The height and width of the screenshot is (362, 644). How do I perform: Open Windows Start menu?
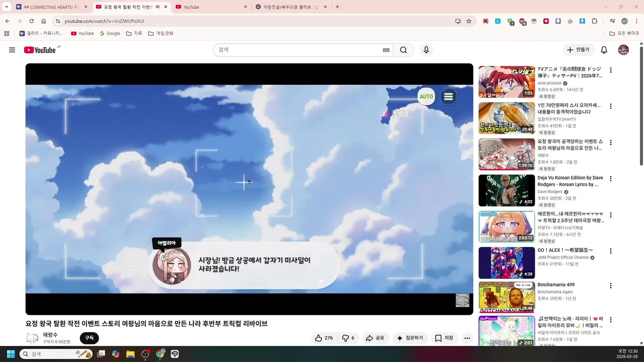click(x=11, y=354)
